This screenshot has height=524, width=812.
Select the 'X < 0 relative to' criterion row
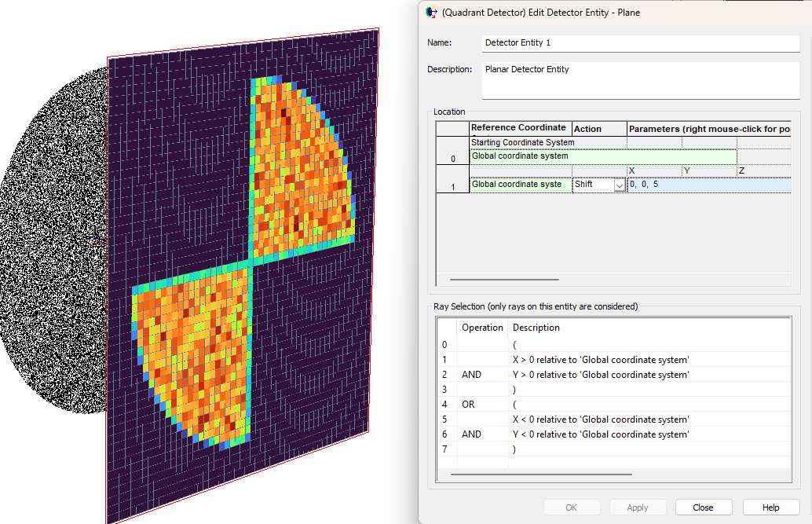(x=613, y=420)
